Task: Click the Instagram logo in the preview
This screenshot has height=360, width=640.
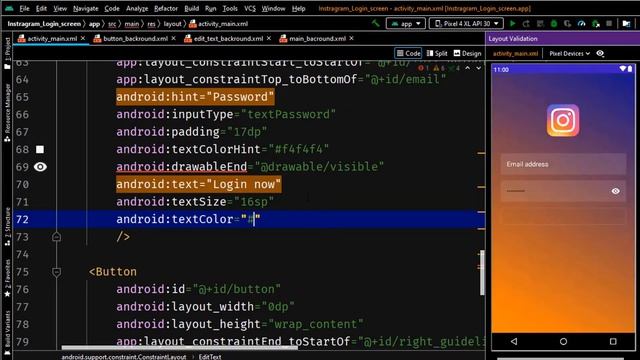Action: click(x=563, y=120)
